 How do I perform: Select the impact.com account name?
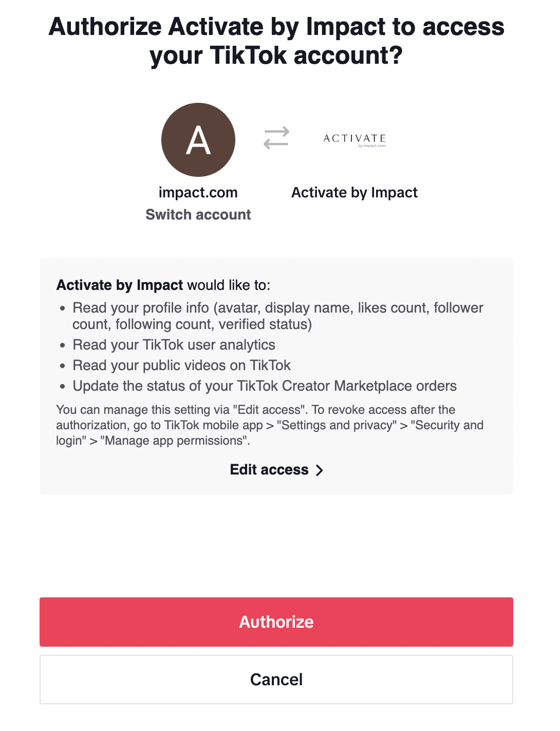pyautogui.click(x=198, y=193)
